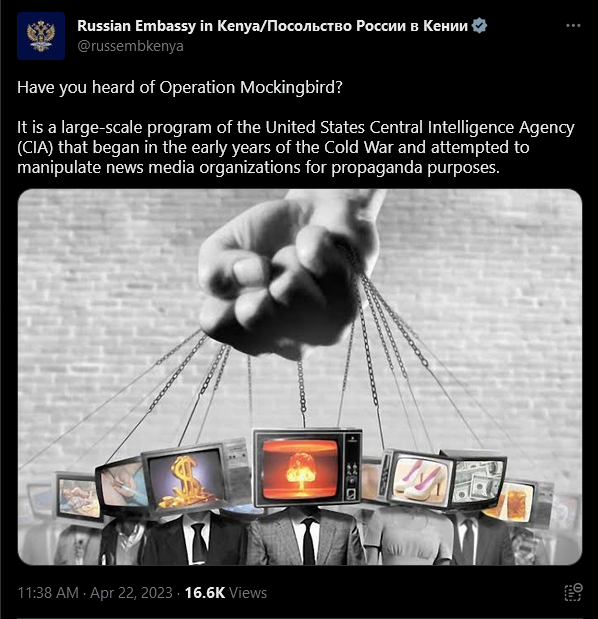This screenshot has height=619, width=598.
Task: Select the Operation Mockingbird question text
Action: click(180, 87)
